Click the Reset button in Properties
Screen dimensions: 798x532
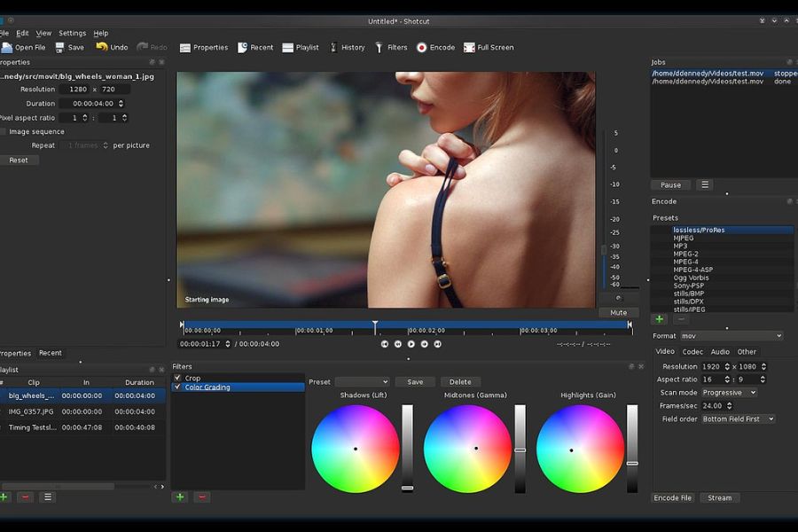pyautogui.click(x=19, y=160)
